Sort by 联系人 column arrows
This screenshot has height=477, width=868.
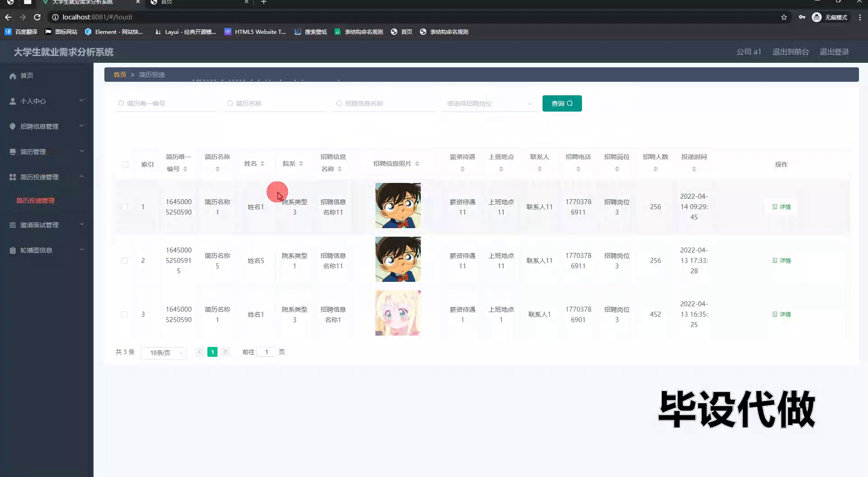click(x=540, y=169)
